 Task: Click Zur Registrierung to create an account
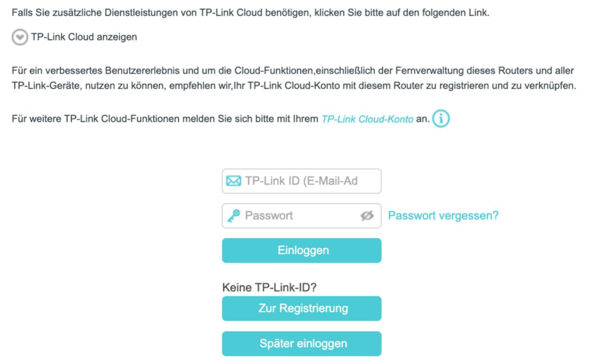pos(301,308)
